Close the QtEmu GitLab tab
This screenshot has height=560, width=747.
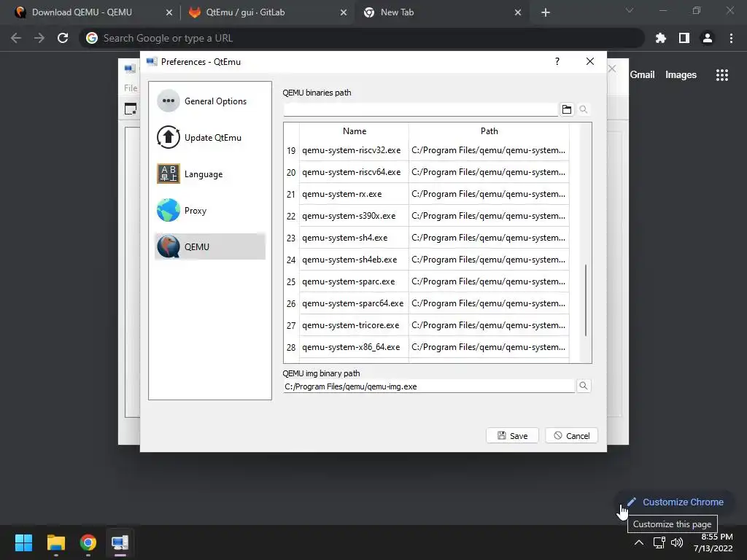tap(344, 13)
